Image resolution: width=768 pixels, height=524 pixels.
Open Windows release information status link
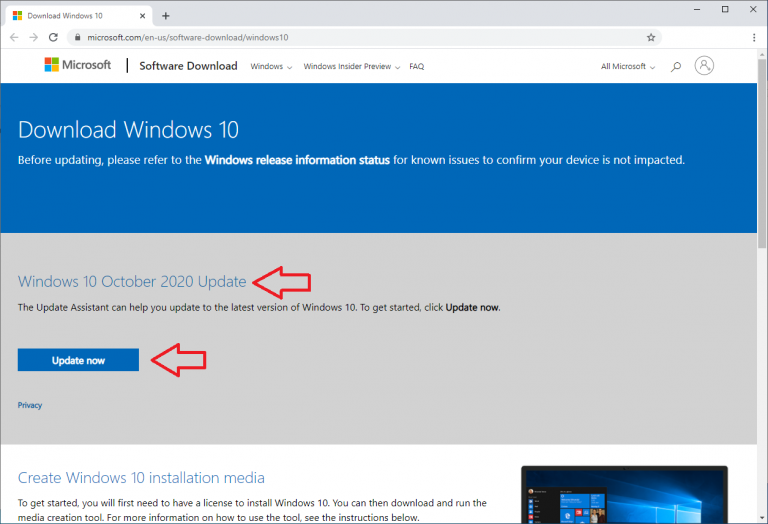click(x=297, y=160)
